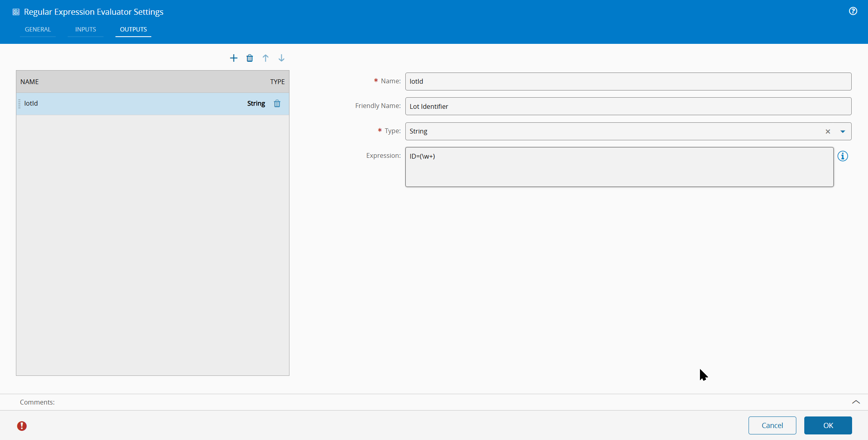Grab the lotId row drag handle
Viewport: 868px width, 440px height.
(x=19, y=104)
